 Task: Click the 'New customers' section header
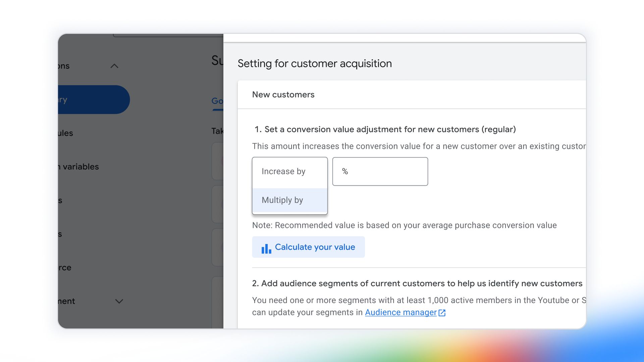click(x=283, y=95)
